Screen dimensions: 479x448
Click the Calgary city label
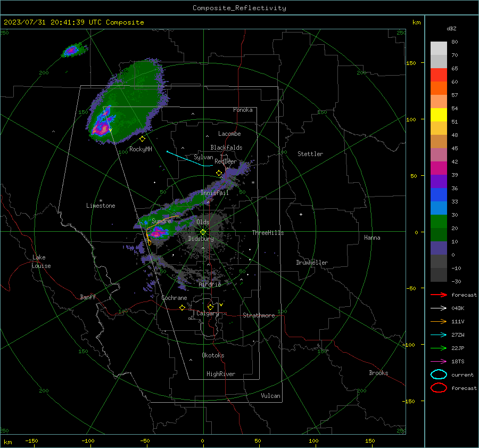[x=208, y=313]
